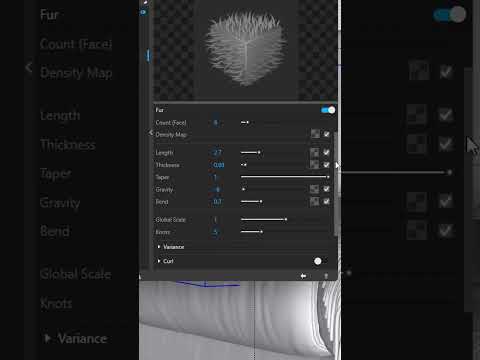Click the Length value field
The height and width of the screenshot is (360, 480).
(x=217, y=153)
